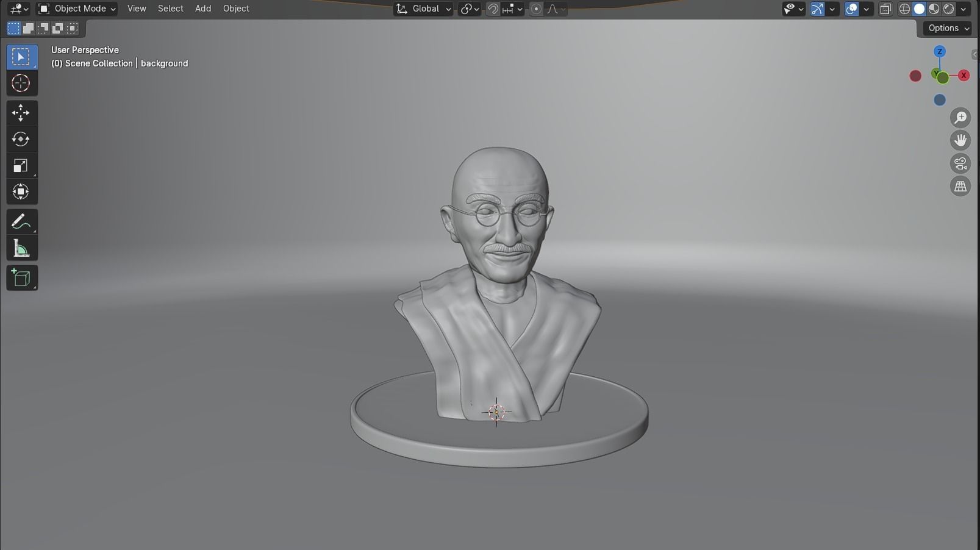
Task: Switch to solid viewport shading
Action: [x=920, y=9]
